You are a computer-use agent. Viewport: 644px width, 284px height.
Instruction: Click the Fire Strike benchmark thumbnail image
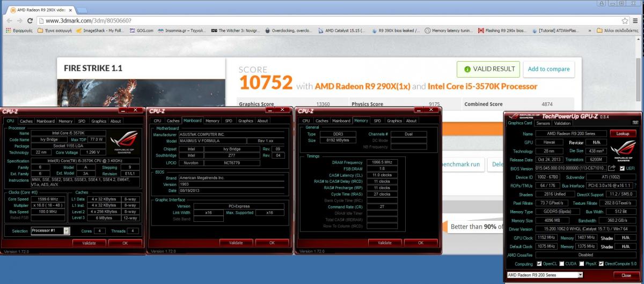[141, 92]
